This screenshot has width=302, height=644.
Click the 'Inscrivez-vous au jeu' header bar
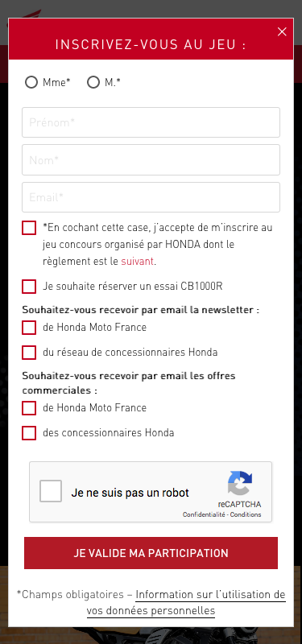click(151, 39)
